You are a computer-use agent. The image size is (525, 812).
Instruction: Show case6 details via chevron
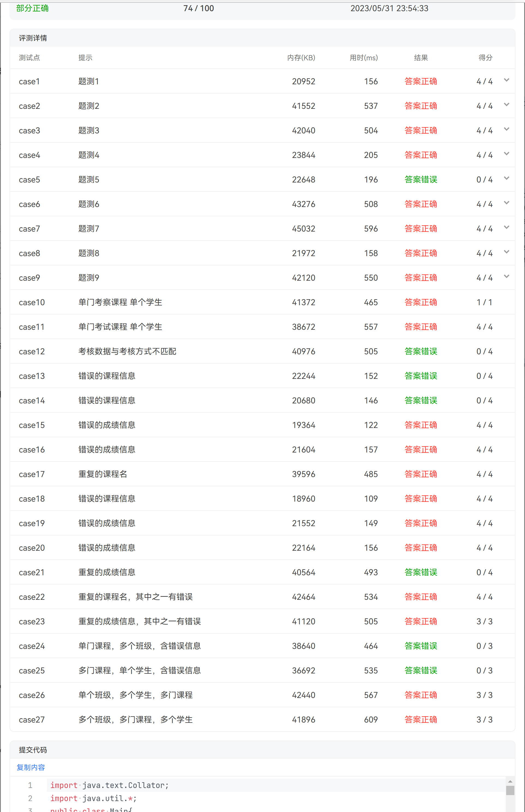click(x=506, y=203)
